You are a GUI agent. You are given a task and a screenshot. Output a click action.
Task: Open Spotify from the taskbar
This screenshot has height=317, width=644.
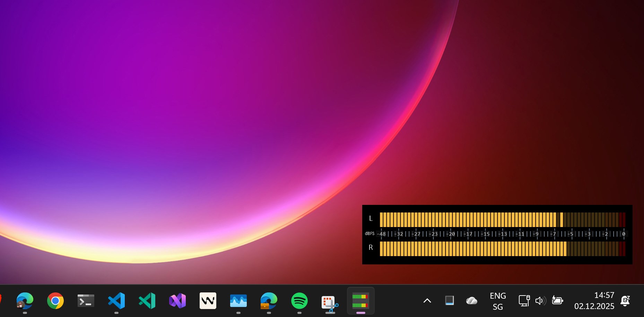click(x=299, y=300)
